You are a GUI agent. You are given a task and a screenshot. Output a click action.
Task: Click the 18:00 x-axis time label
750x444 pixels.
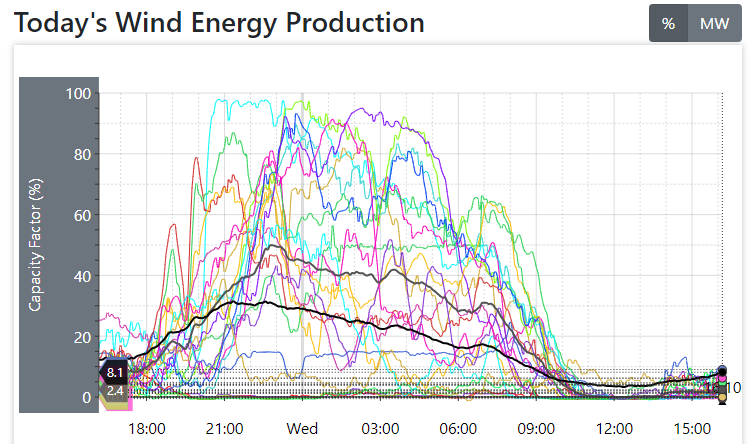147,428
